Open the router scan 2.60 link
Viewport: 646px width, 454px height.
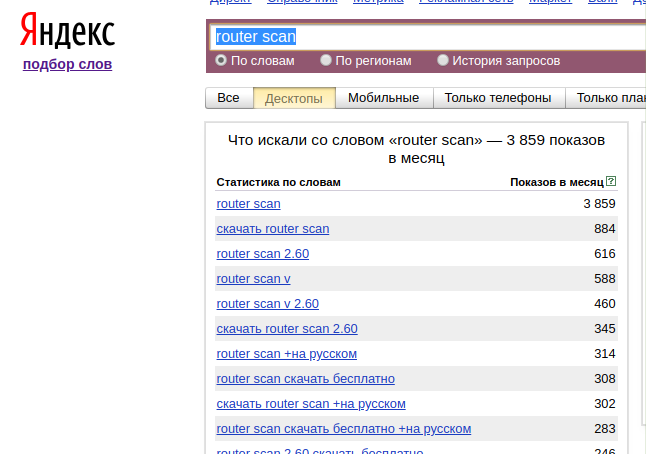(x=263, y=254)
